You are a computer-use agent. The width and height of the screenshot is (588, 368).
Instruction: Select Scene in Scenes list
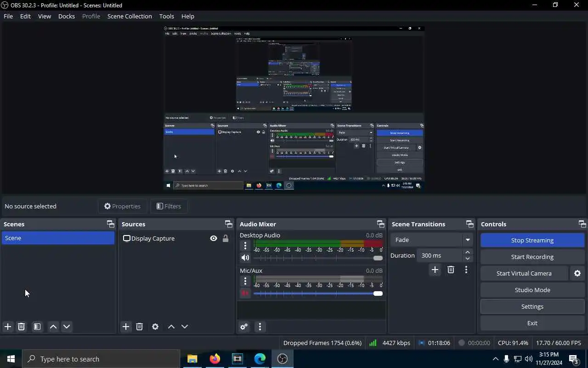[58, 238]
